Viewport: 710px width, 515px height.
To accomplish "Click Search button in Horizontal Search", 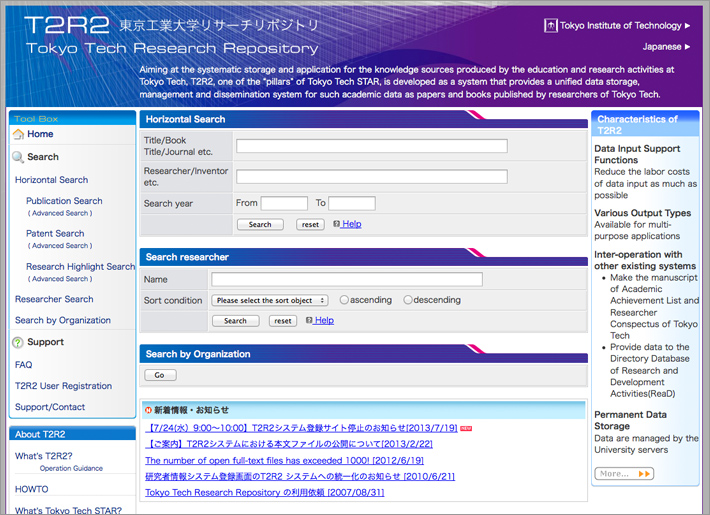I will pyautogui.click(x=260, y=224).
